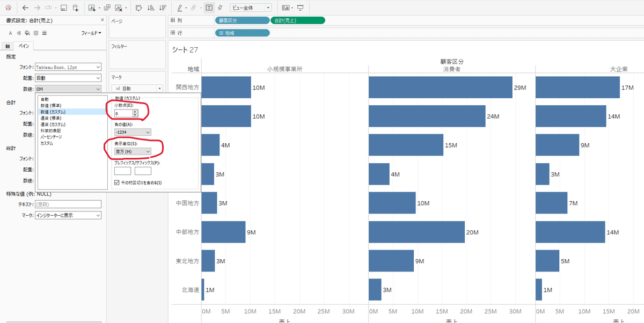The image size is (644, 323).
Task: Click the sheet title シート 27
Action: click(185, 50)
